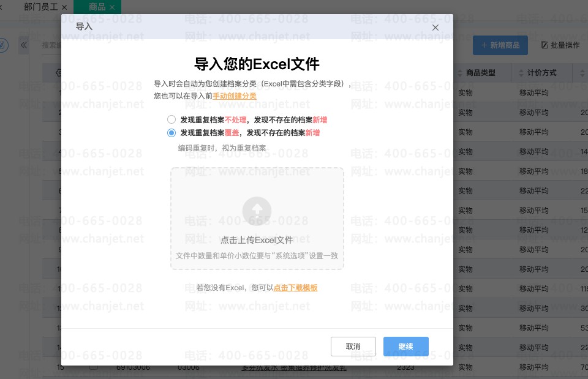Close the 部门员工 tab
The height and width of the screenshot is (379, 588).
point(64,7)
